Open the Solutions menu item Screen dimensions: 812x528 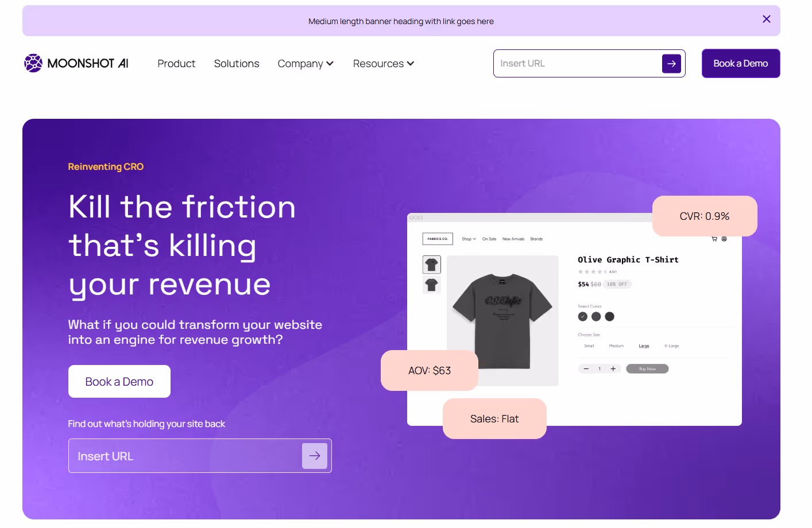237,64
